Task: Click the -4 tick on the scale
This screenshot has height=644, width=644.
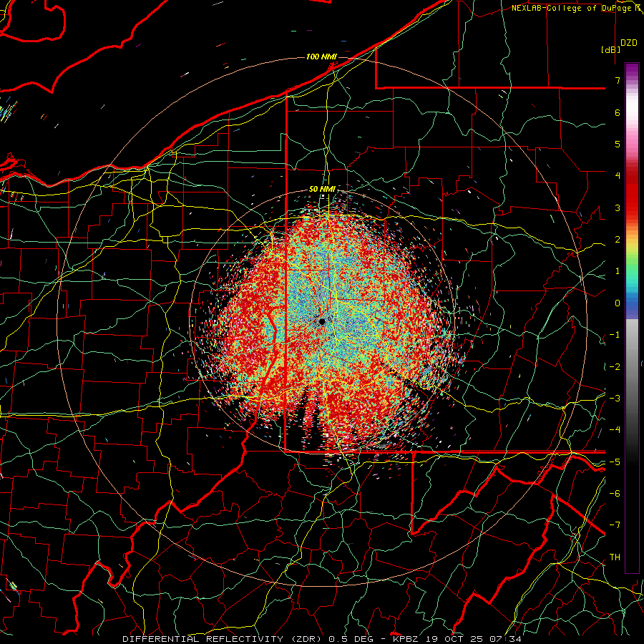Action: click(x=615, y=430)
